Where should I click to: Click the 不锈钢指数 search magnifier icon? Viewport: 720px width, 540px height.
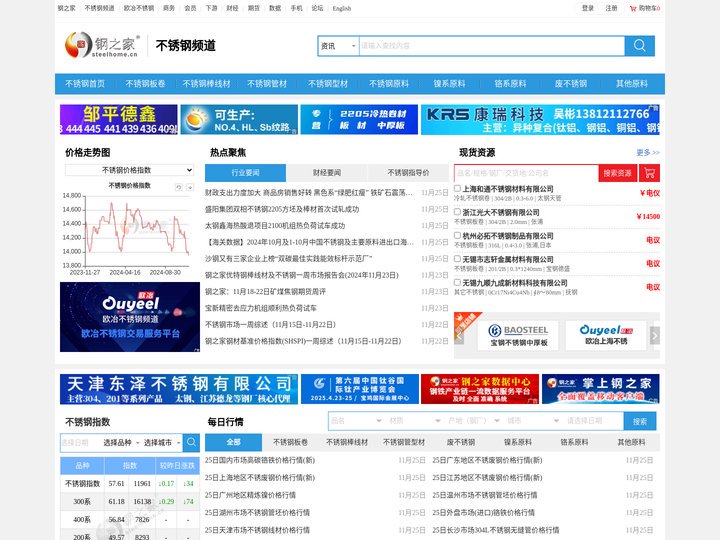(191, 442)
